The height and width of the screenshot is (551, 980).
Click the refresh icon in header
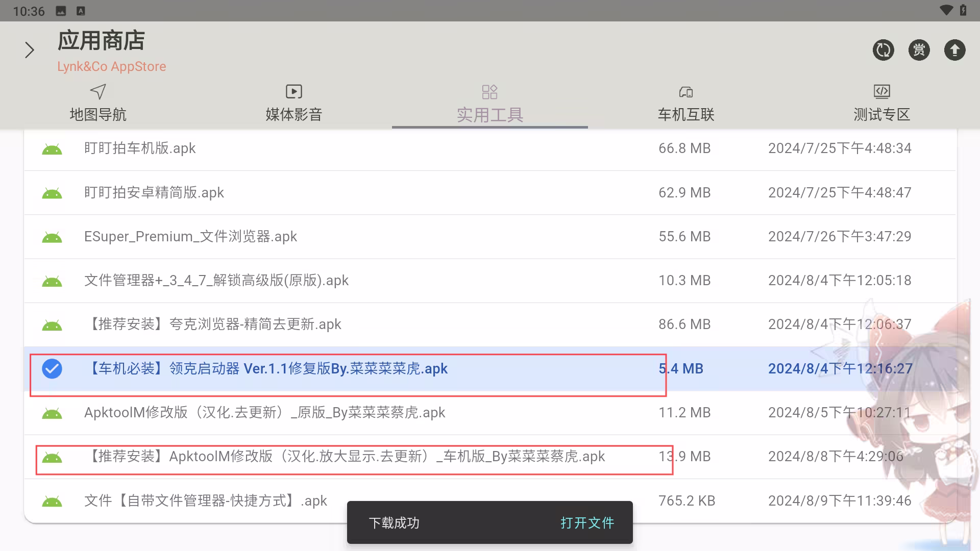click(x=883, y=50)
